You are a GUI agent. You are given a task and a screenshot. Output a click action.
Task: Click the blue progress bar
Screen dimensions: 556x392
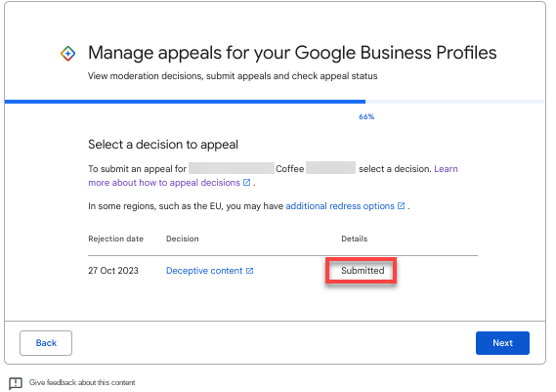185,102
